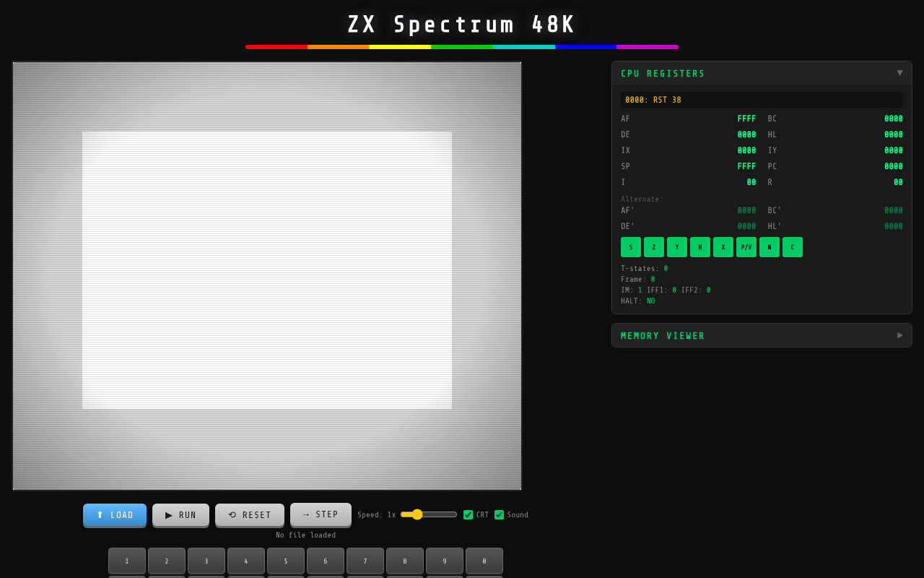Click virtual keyboard key 3

[x=206, y=561]
